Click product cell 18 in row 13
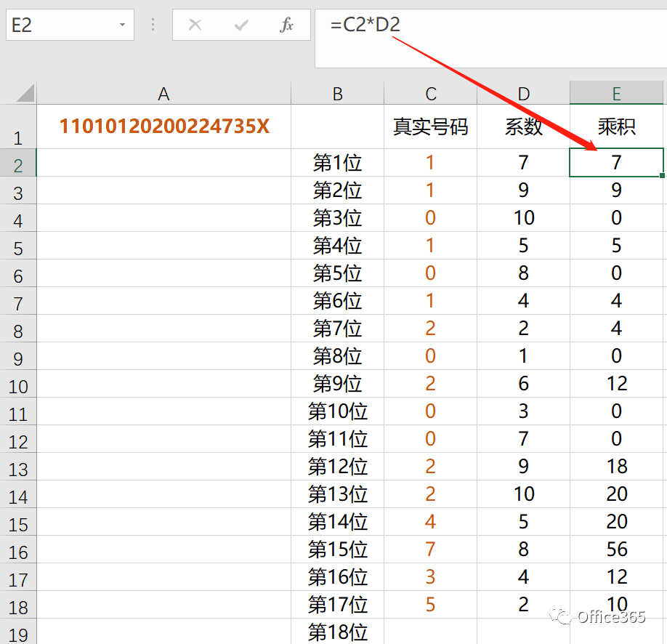The width and height of the screenshot is (667, 644). [x=616, y=467]
